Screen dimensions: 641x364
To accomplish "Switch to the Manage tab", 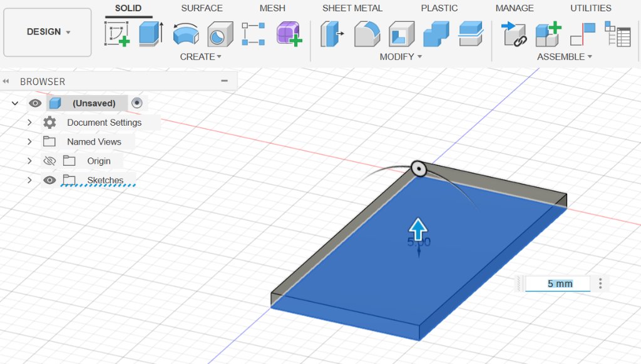I will pos(515,8).
